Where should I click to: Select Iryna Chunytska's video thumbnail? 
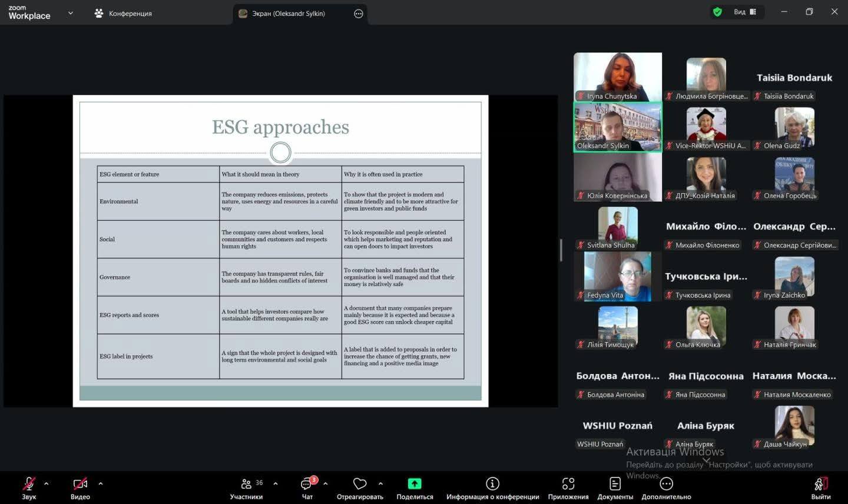click(617, 77)
